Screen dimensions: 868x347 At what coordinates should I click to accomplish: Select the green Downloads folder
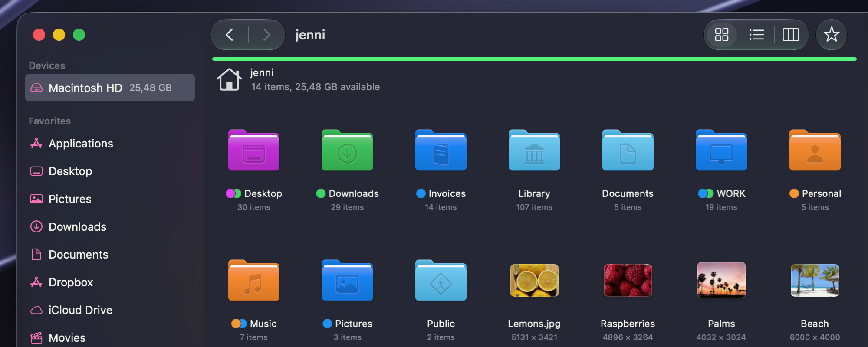(347, 150)
